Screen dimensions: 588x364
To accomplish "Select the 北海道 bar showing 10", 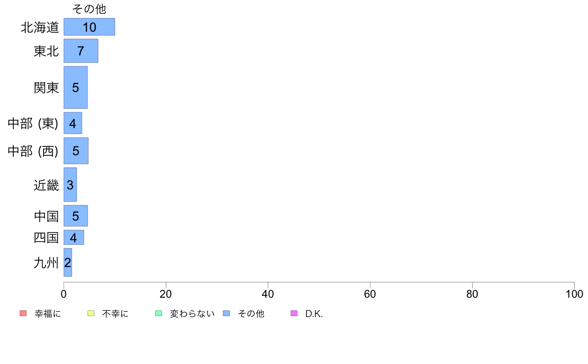I will (89, 27).
